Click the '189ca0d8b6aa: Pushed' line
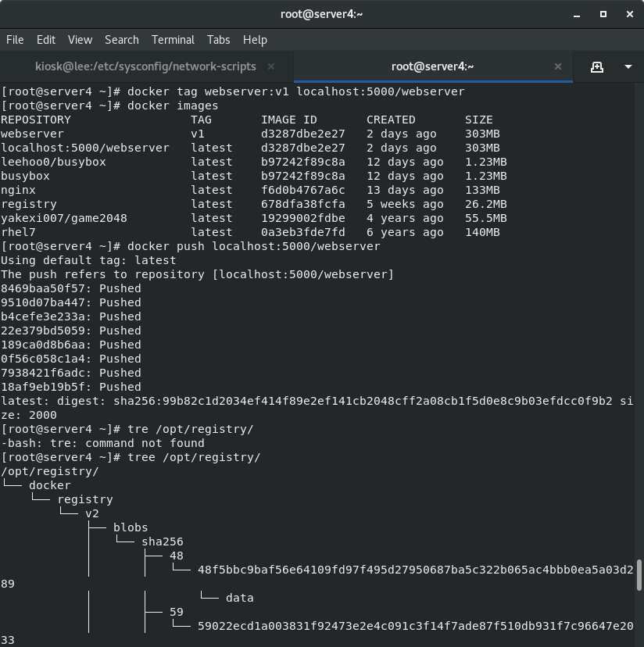The image size is (644, 647). point(71,345)
